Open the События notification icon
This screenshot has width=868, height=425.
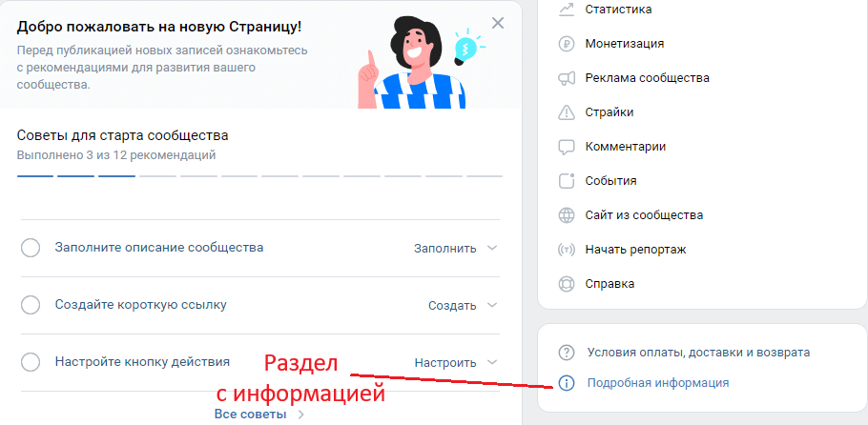pos(567,181)
